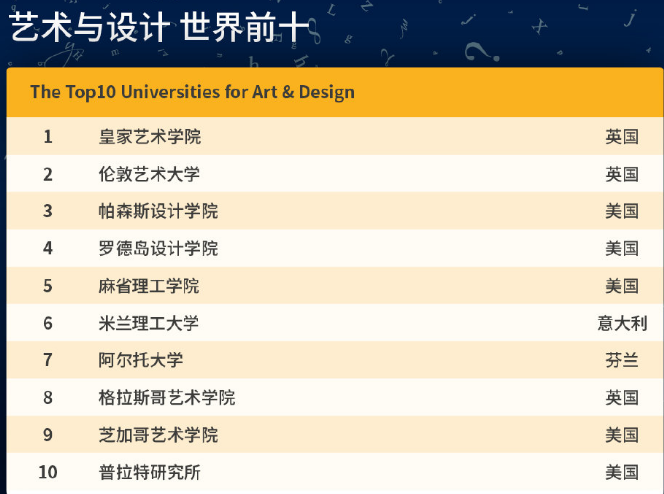Click the 艺术与设计 世界前十 title
The height and width of the screenshot is (494, 664).
tap(159, 27)
